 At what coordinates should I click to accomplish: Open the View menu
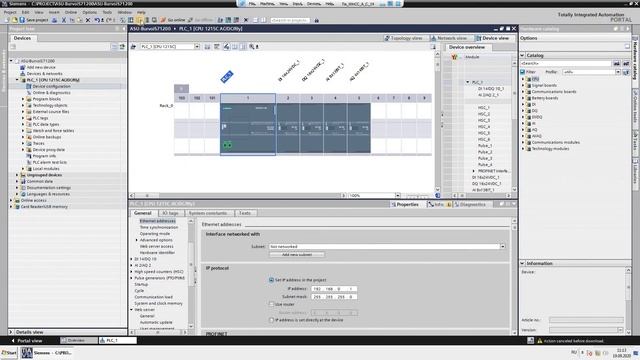click(x=39, y=12)
